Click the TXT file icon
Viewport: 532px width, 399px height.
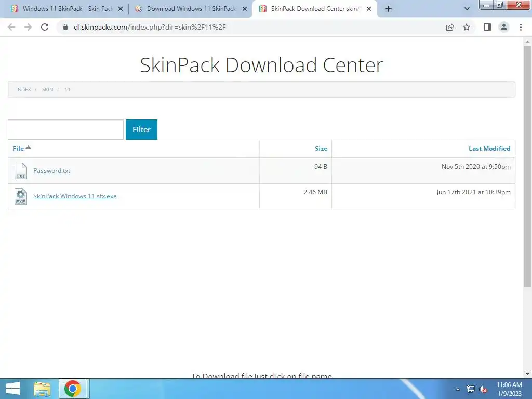pyautogui.click(x=21, y=170)
